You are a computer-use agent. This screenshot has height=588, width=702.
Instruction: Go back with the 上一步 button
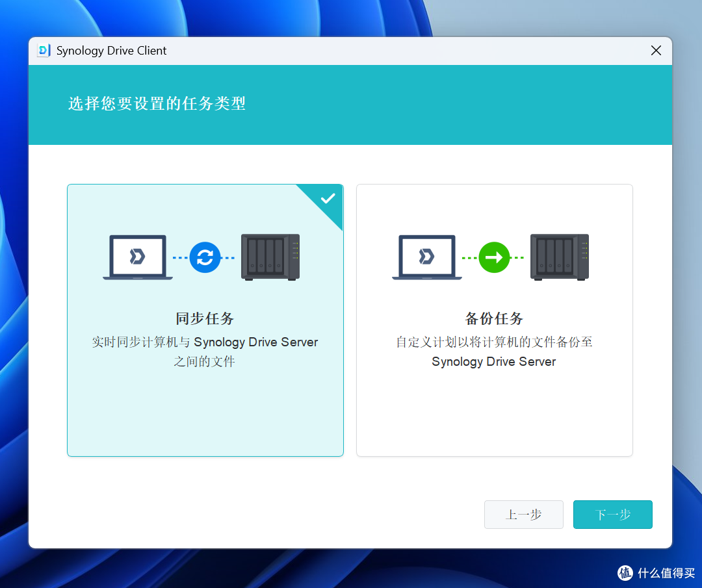point(523,515)
